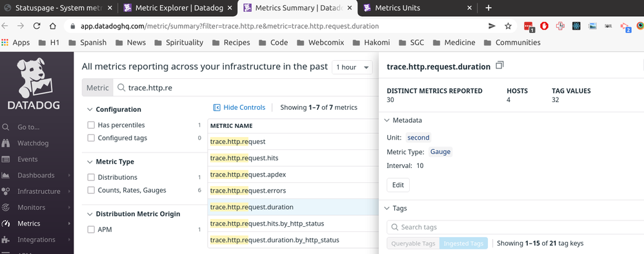Screen dimensions: 644x254
Task: Select the Queryable Tags tab
Action: pyautogui.click(x=413, y=243)
